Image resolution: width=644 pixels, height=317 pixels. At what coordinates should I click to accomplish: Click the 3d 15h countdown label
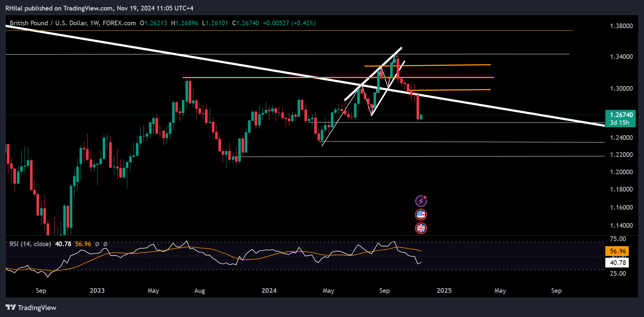[x=620, y=123]
